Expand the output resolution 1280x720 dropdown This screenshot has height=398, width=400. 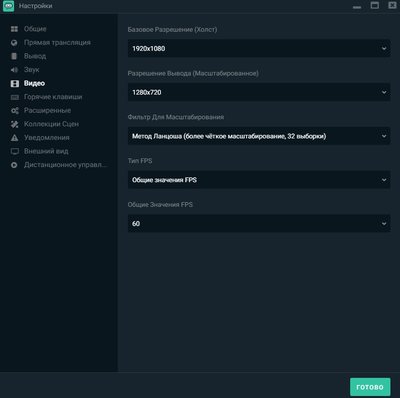[x=259, y=92]
